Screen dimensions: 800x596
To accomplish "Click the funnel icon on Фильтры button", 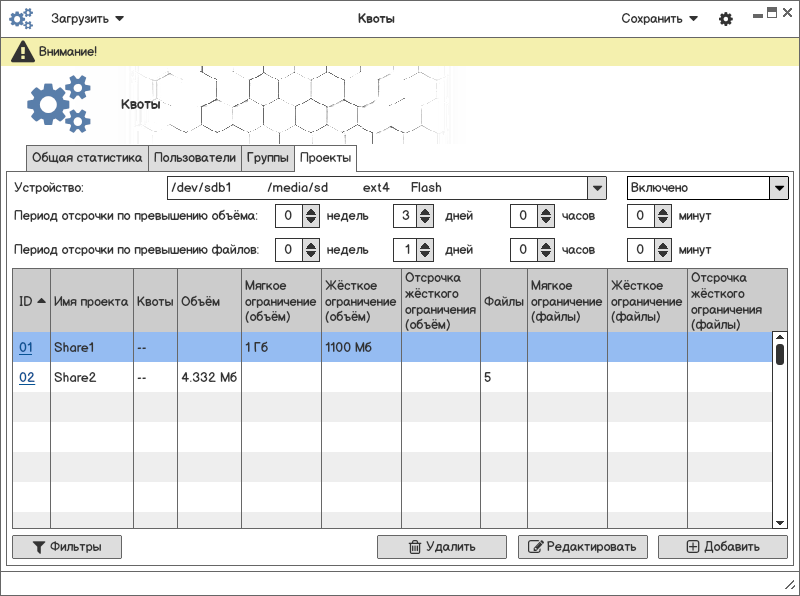I will (39, 547).
